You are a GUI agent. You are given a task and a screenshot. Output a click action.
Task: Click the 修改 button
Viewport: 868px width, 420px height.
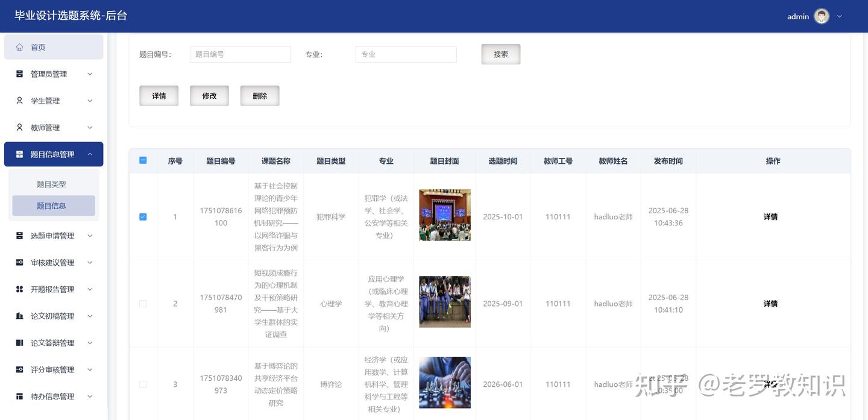[209, 96]
